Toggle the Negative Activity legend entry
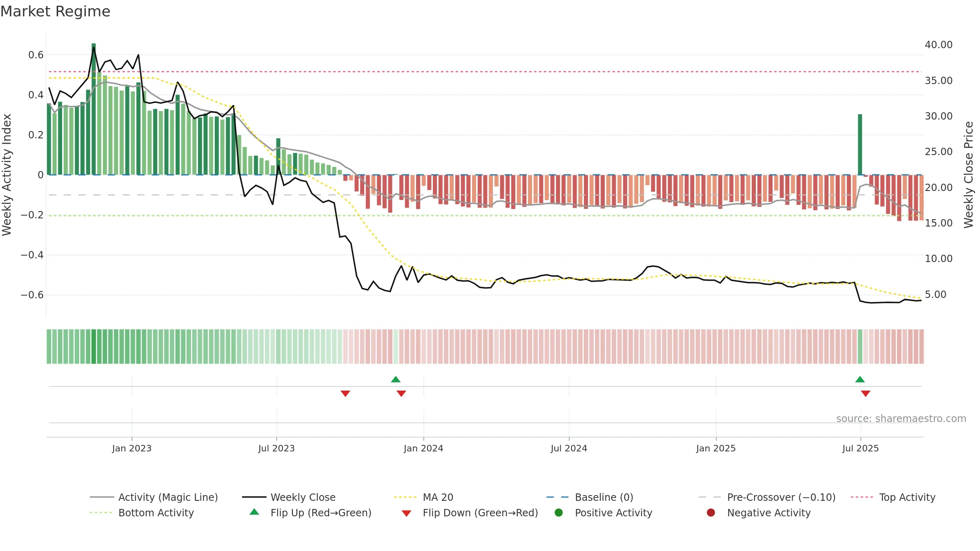 (x=758, y=513)
